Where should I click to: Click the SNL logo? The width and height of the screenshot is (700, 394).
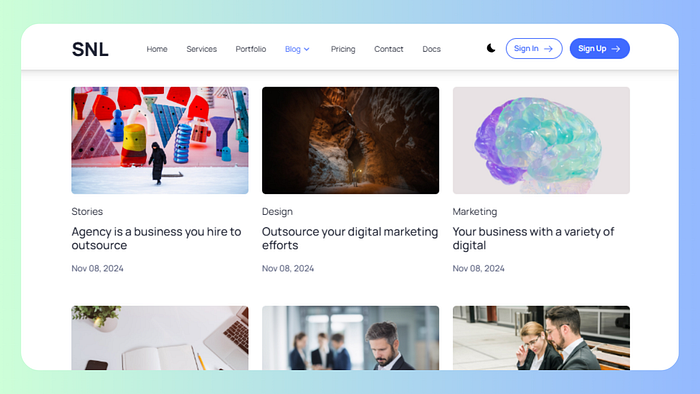90,49
